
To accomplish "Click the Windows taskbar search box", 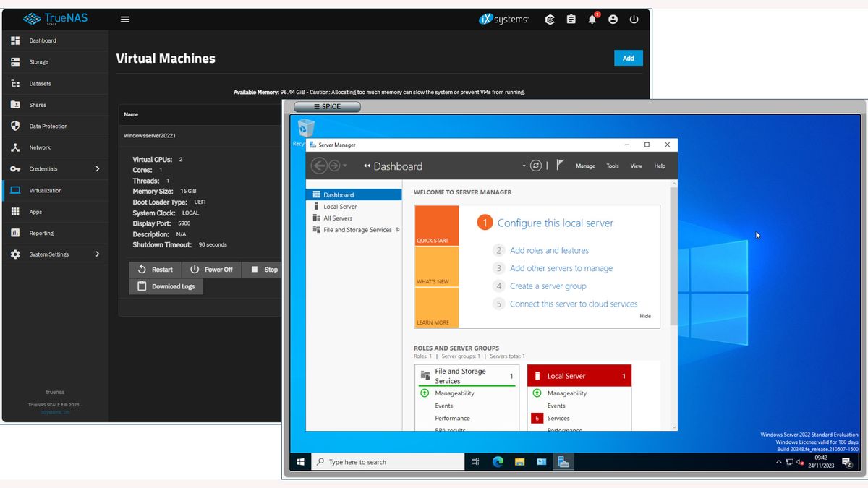I will point(388,462).
